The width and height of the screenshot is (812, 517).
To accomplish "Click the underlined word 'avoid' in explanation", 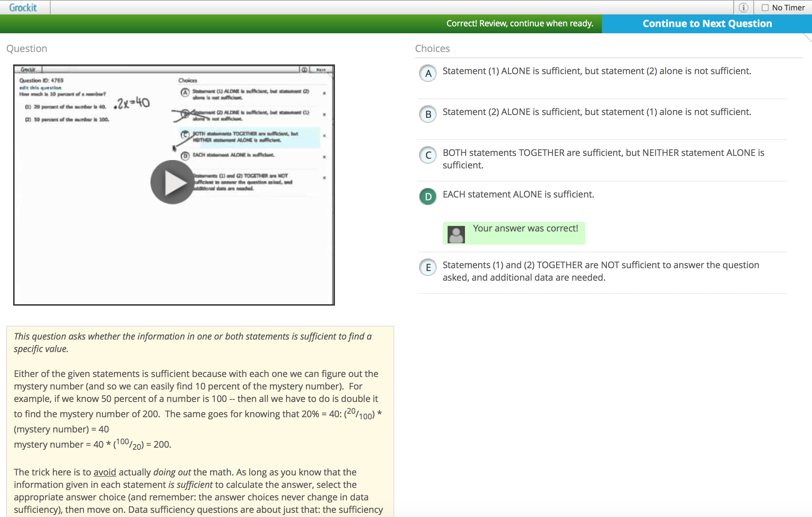I will (105, 472).
